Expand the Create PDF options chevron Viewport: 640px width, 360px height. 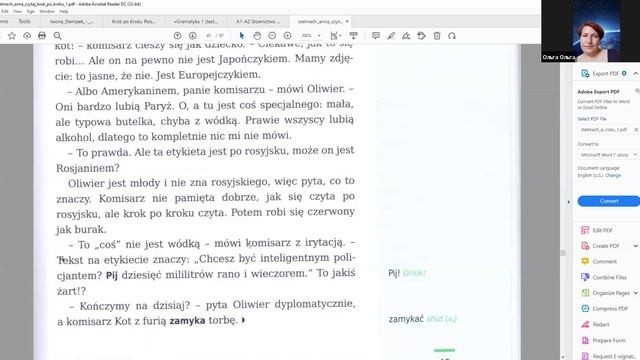(x=636, y=246)
